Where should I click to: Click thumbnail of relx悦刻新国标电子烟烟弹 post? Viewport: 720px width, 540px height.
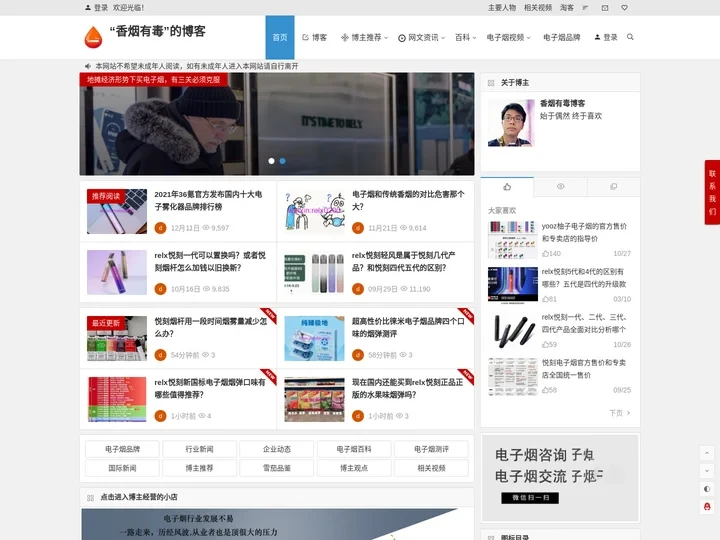[x=117, y=399]
